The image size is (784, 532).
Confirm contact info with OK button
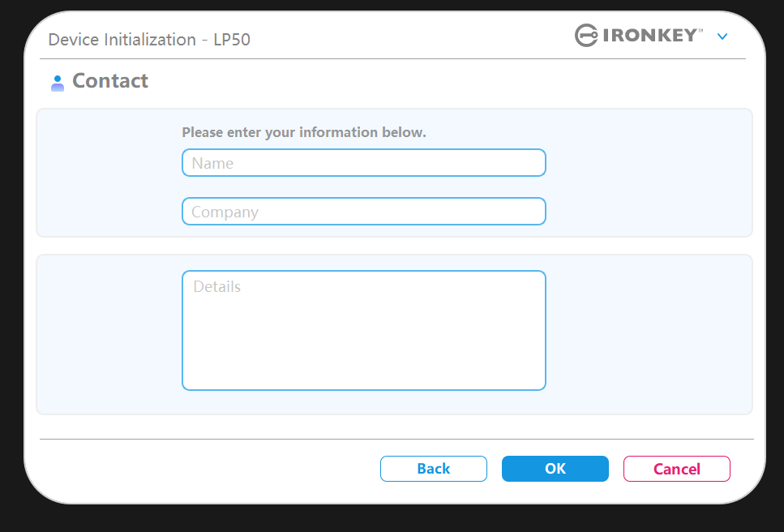tap(555, 469)
